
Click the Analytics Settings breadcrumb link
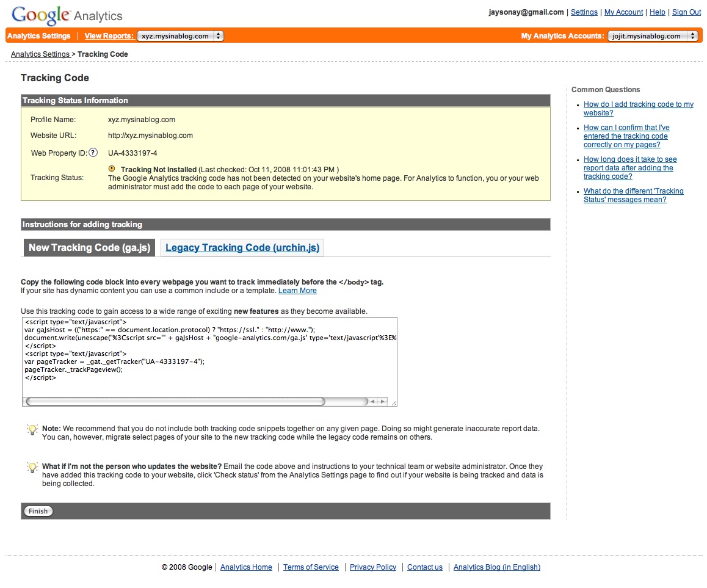click(40, 54)
